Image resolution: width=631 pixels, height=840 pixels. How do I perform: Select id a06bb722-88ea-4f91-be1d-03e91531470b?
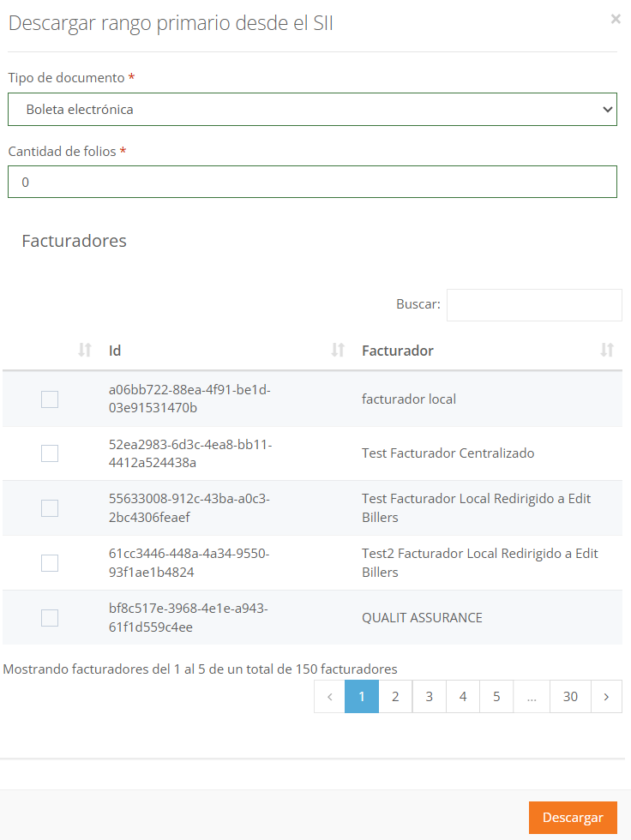(189, 399)
